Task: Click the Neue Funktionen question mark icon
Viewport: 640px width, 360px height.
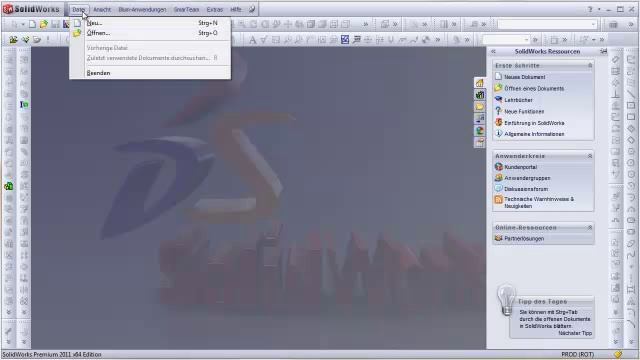Action: coord(498,111)
